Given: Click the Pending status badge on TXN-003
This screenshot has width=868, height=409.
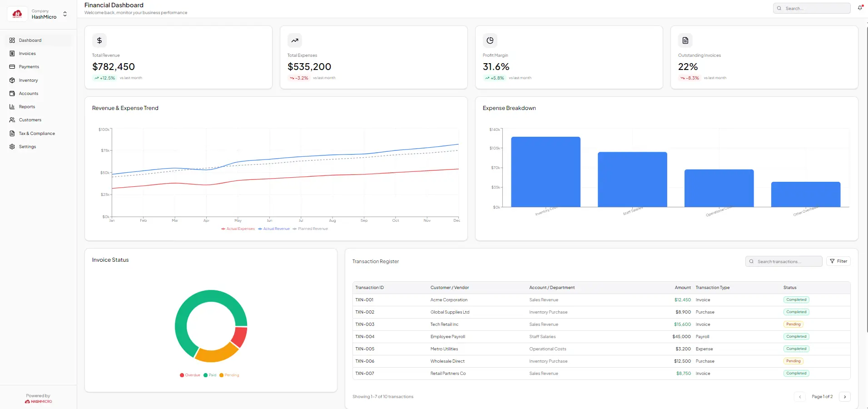Looking at the screenshot, I should point(794,324).
